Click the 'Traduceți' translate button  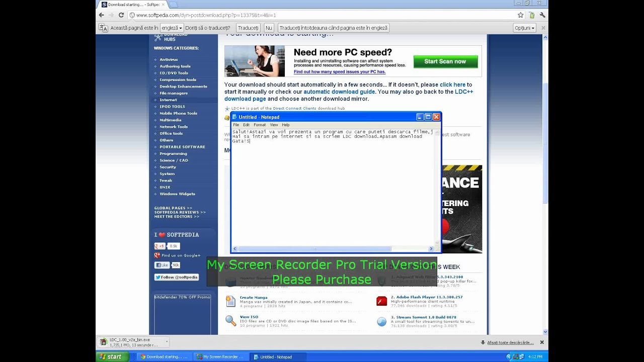click(248, 28)
